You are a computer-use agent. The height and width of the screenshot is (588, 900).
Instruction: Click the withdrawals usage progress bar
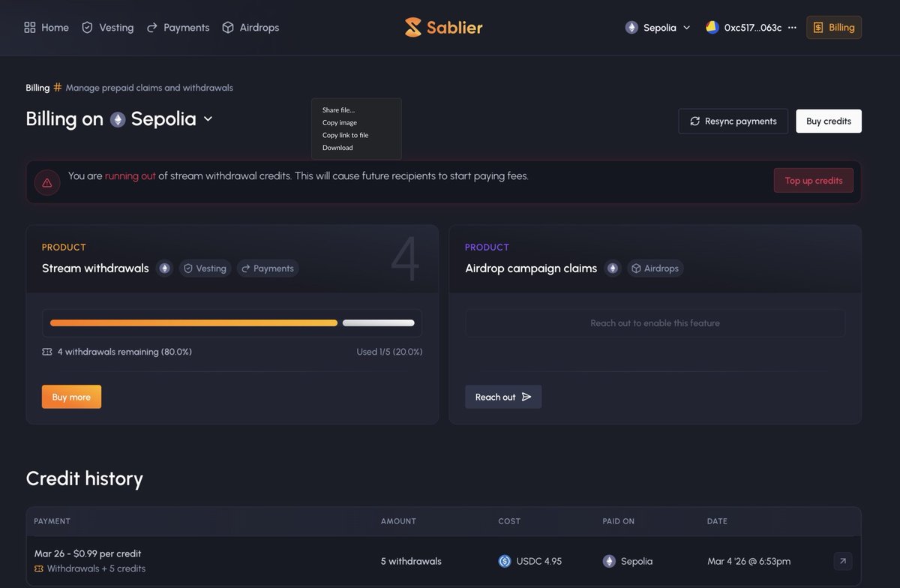coord(232,323)
